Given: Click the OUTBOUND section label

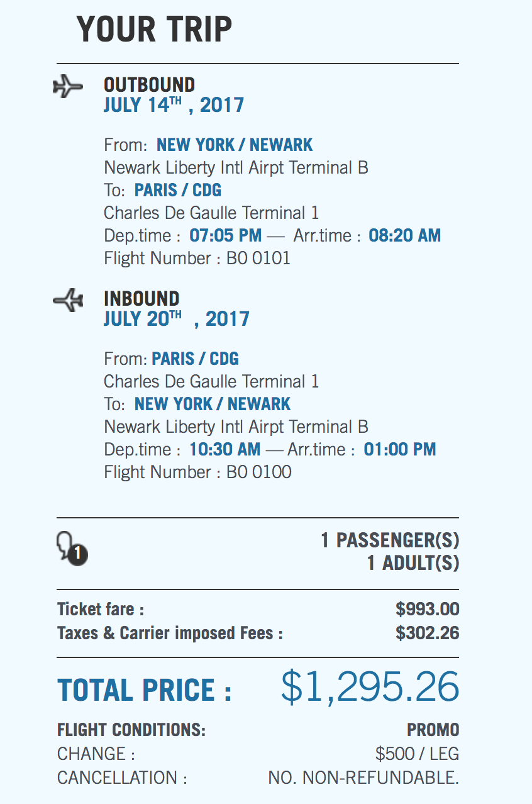Looking at the screenshot, I should 149,85.
